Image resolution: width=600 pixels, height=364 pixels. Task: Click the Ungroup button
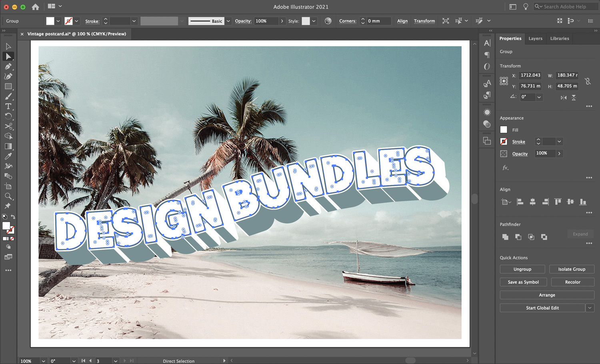pyautogui.click(x=522, y=269)
